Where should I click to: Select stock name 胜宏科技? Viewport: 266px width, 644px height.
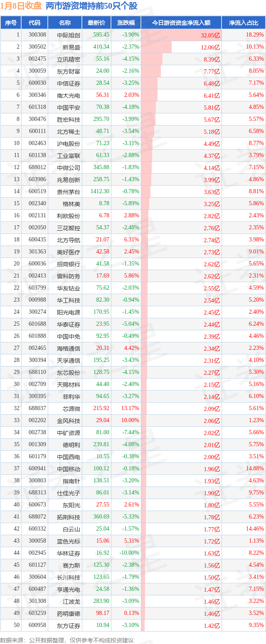coord(69,120)
